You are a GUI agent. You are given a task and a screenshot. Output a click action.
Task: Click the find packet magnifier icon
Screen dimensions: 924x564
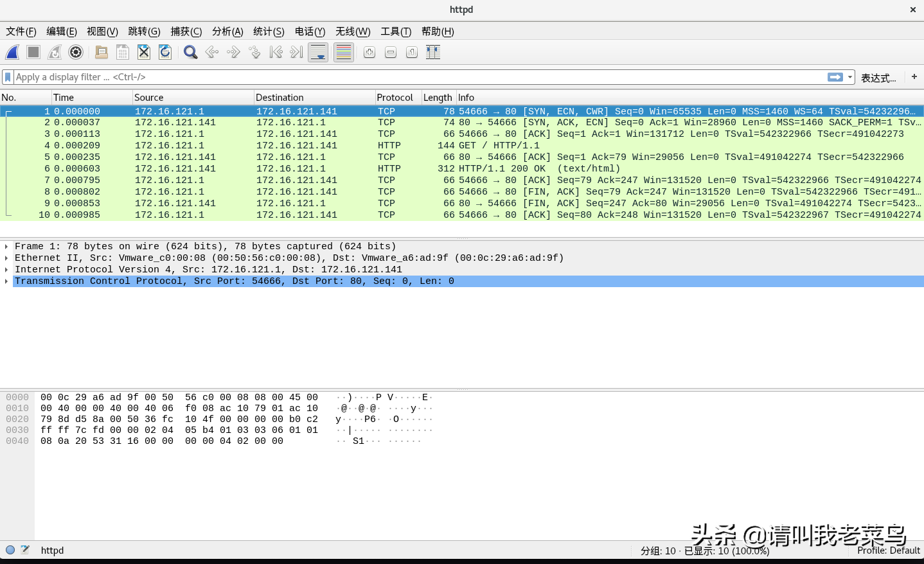190,53
